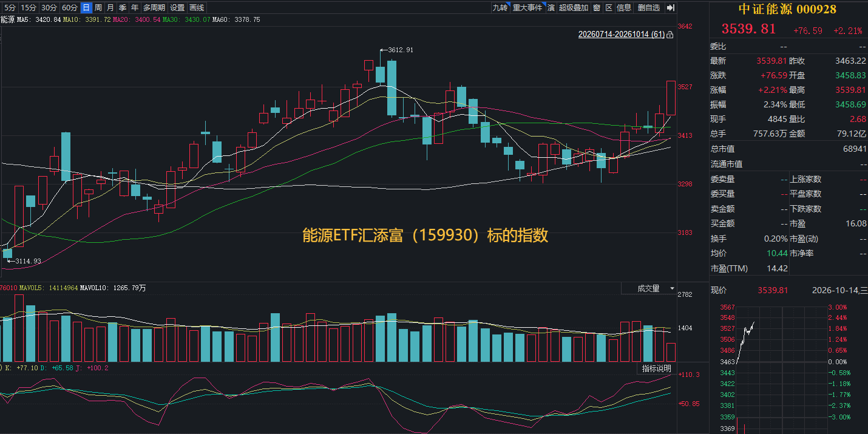Click the collapse-panel arrow icon in toolbar

click(x=670, y=8)
